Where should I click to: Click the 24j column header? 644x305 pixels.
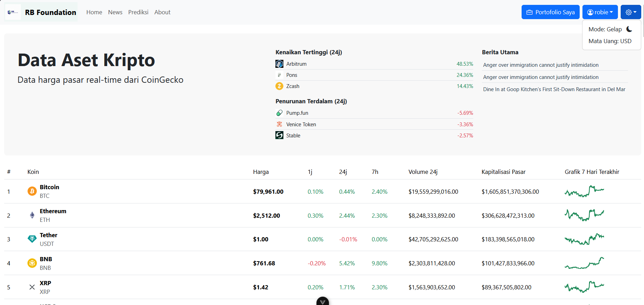pos(343,172)
